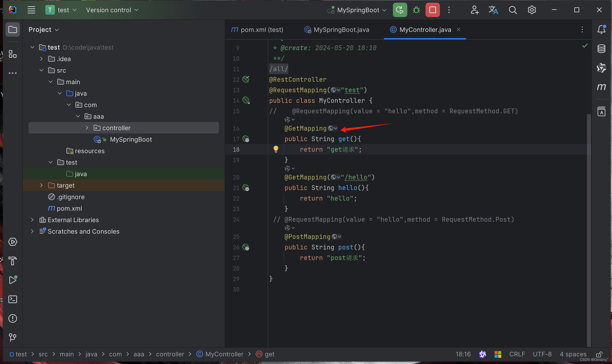
Task: Start debugging with the bug icon
Action: pos(416,10)
